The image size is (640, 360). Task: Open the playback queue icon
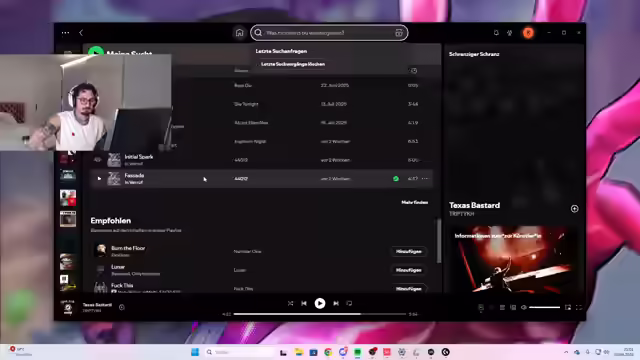[502, 307]
